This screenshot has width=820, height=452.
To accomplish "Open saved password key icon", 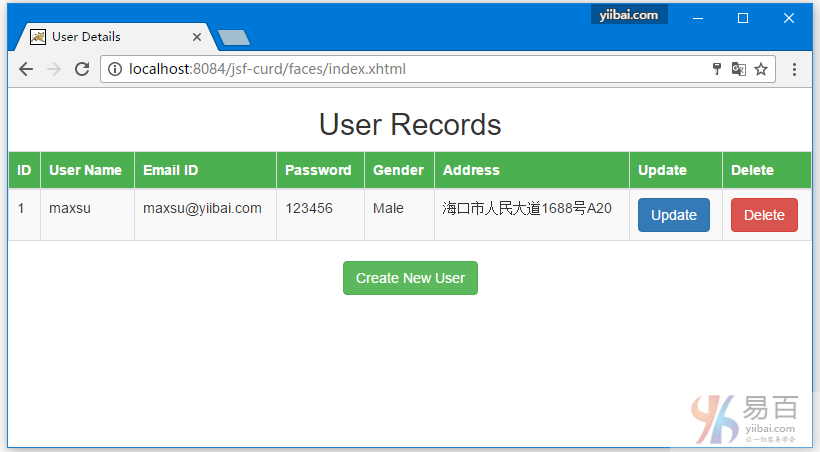I will pyautogui.click(x=716, y=69).
